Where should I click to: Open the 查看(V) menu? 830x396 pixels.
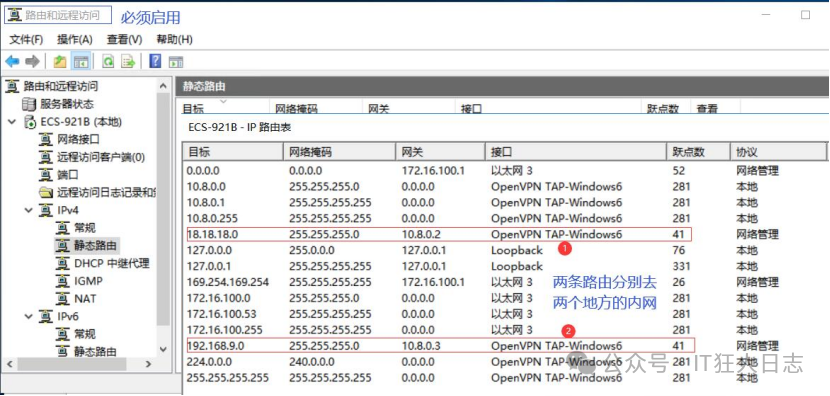124,39
